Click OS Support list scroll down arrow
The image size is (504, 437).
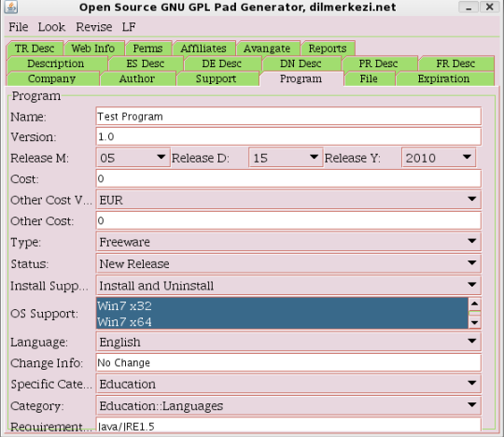click(x=474, y=322)
